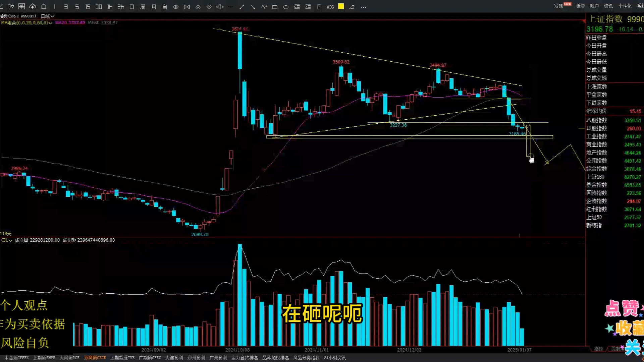The width and height of the screenshot is (644, 362).
Task: Select the wave line drawing tool
Action: [264, 7]
